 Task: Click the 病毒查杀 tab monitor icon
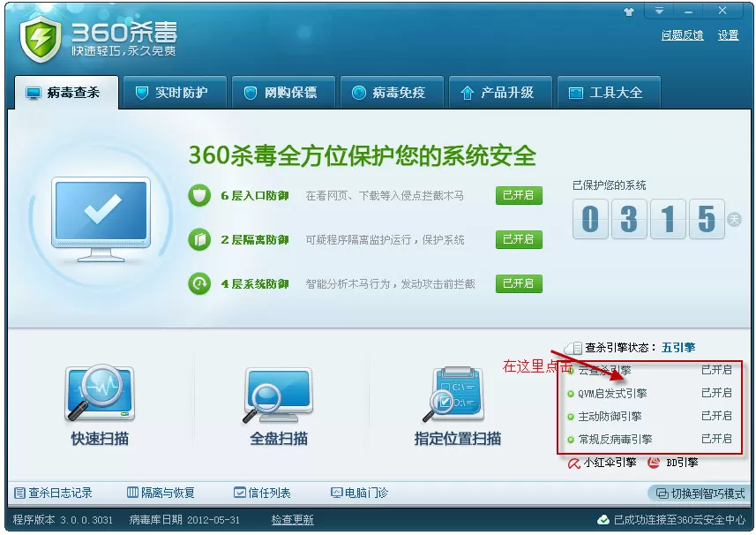(x=34, y=93)
